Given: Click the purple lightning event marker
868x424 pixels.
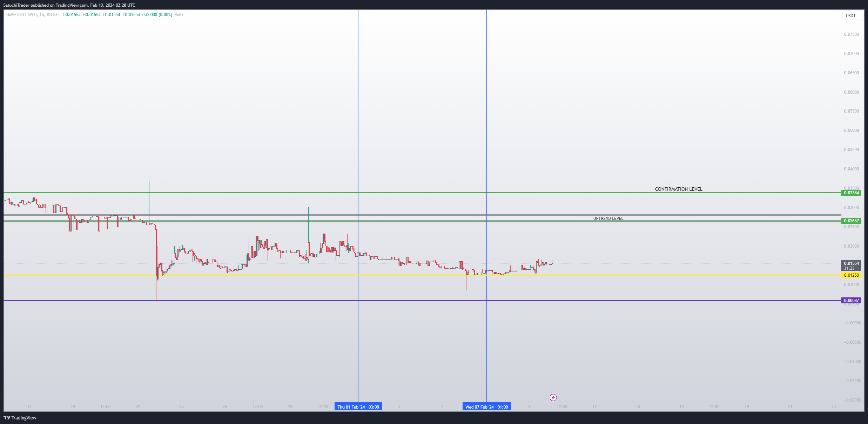Looking at the screenshot, I should pyautogui.click(x=553, y=397).
